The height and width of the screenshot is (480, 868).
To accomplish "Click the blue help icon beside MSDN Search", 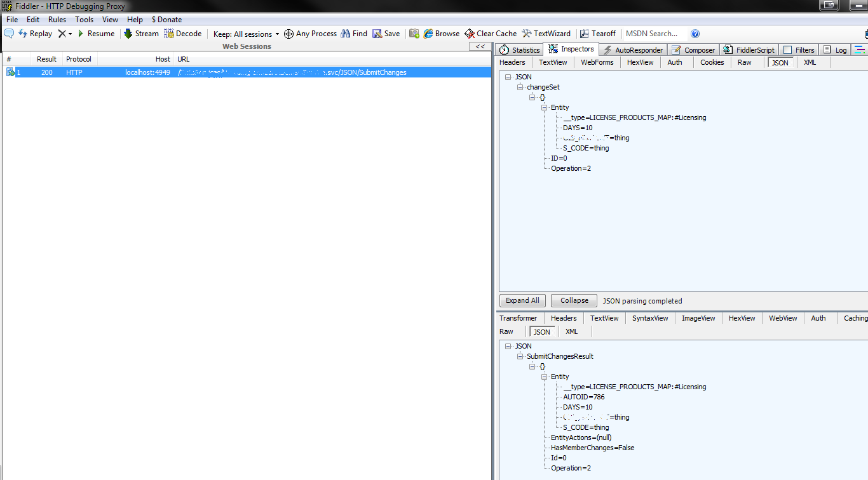I will click(x=695, y=34).
